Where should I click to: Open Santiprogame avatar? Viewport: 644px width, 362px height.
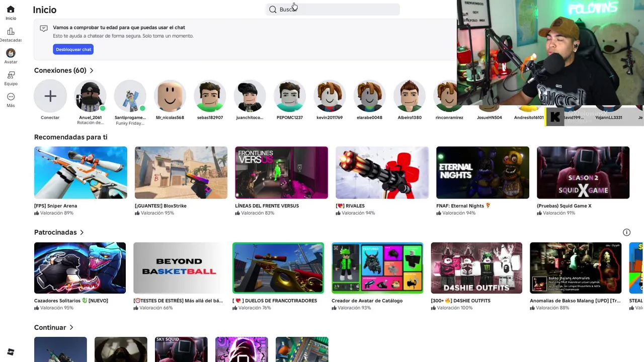(x=130, y=96)
